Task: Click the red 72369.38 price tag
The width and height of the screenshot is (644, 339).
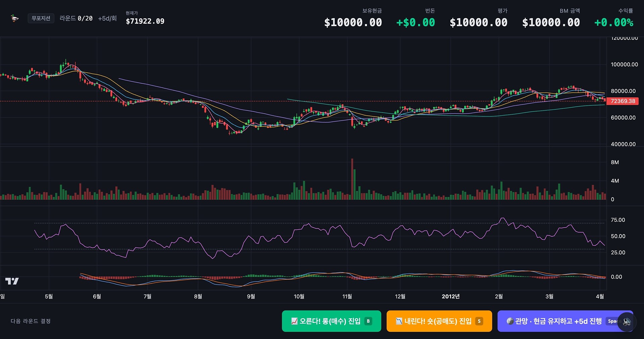Action: click(x=623, y=101)
